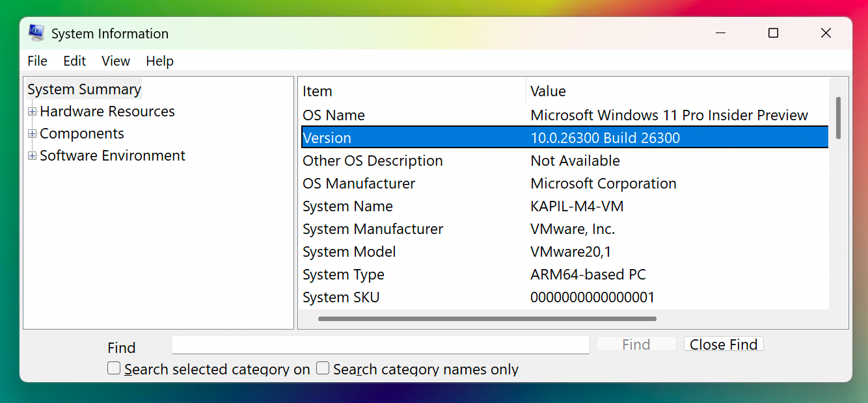Click the Item column header
Screen dimensions: 868x403
412,91
